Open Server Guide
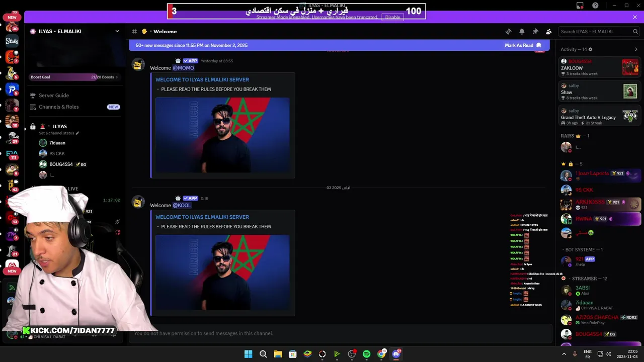This screenshot has height=362, width=644. pos(54,96)
